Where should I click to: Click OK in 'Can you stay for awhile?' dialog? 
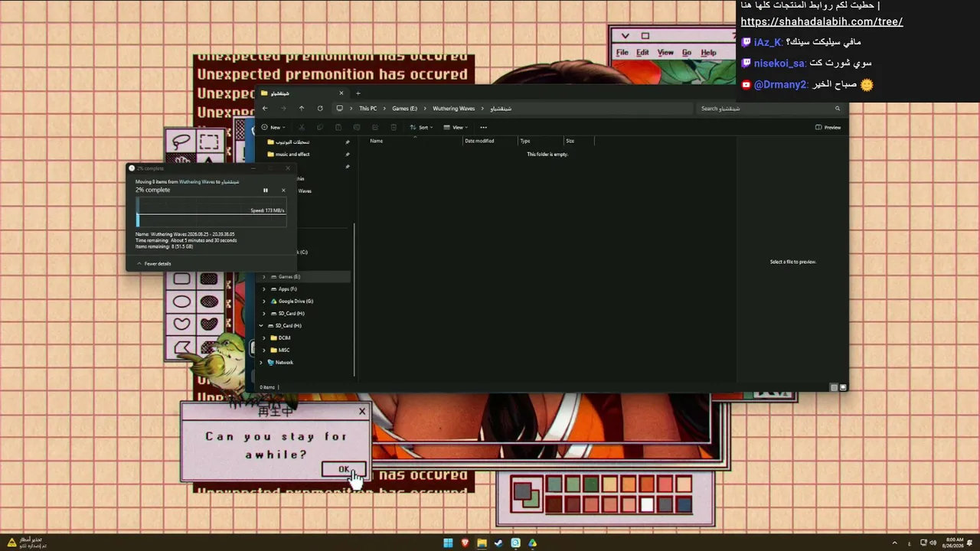[343, 470]
